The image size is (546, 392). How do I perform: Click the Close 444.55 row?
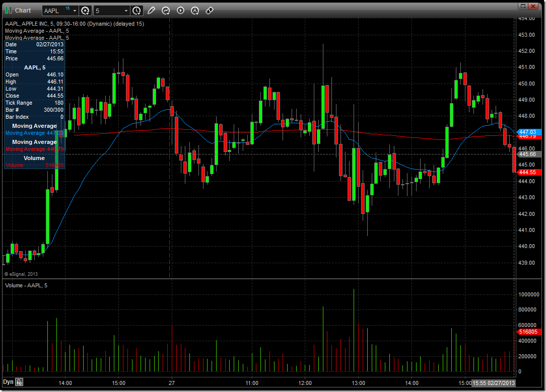tap(34, 96)
